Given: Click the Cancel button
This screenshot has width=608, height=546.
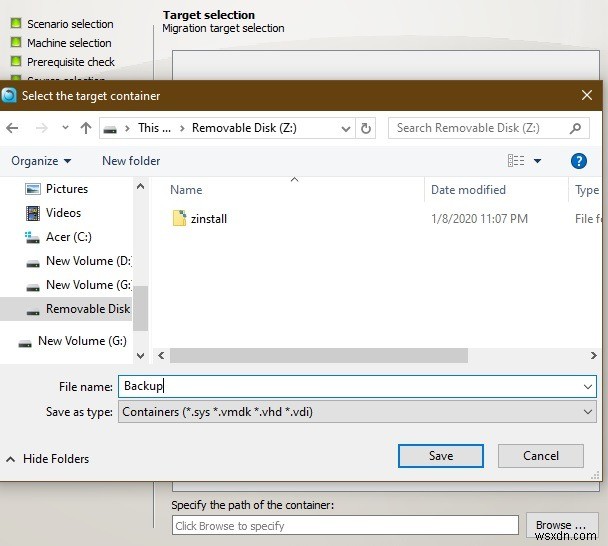Looking at the screenshot, I should click(x=541, y=456).
